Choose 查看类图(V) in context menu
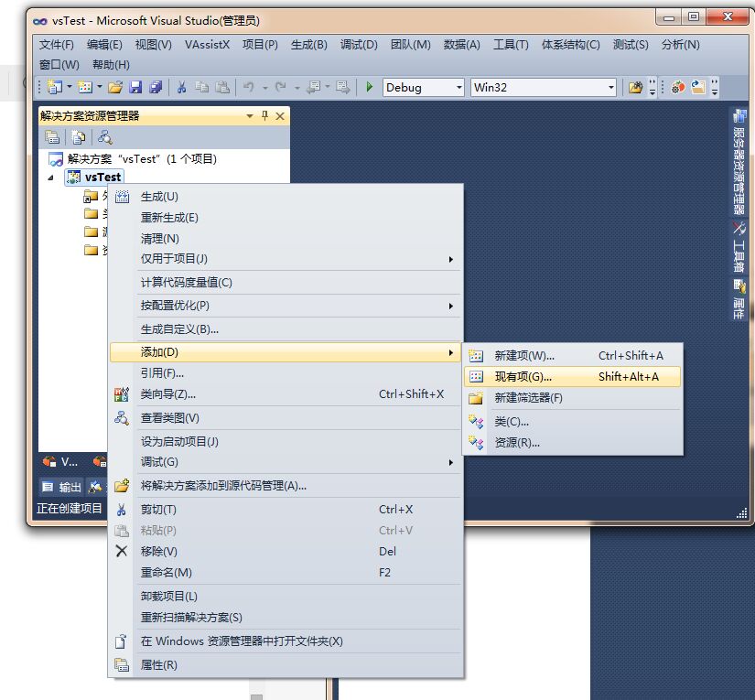This screenshot has width=755, height=700. click(x=286, y=418)
